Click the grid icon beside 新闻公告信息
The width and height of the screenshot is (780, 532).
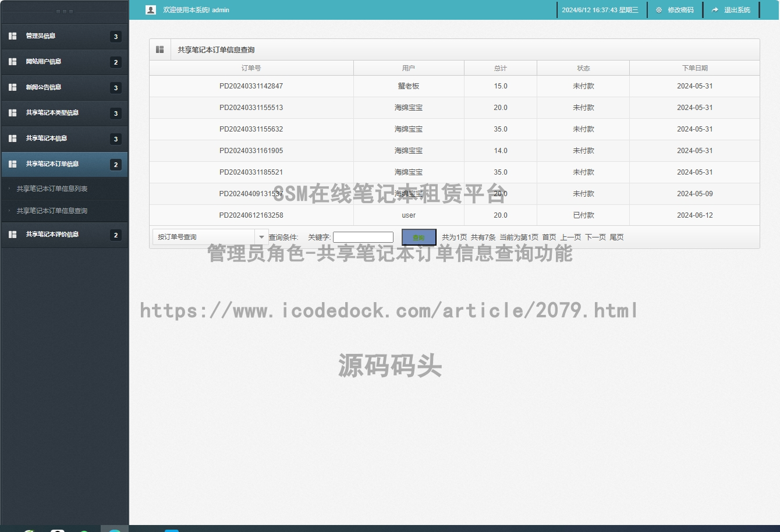[12, 87]
